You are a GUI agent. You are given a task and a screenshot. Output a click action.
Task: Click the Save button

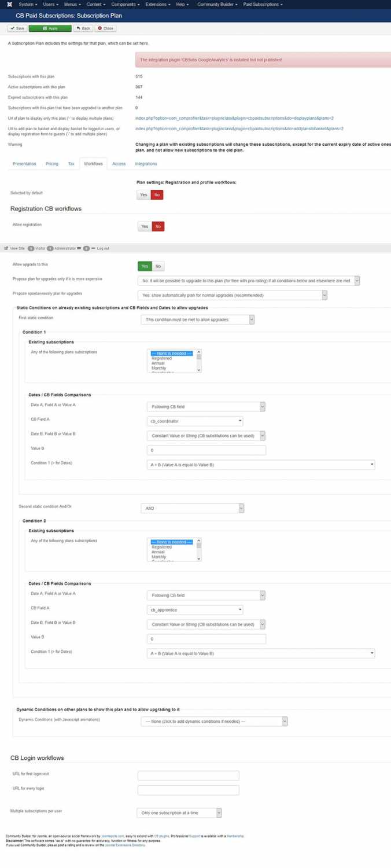click(x=17, y=28)
